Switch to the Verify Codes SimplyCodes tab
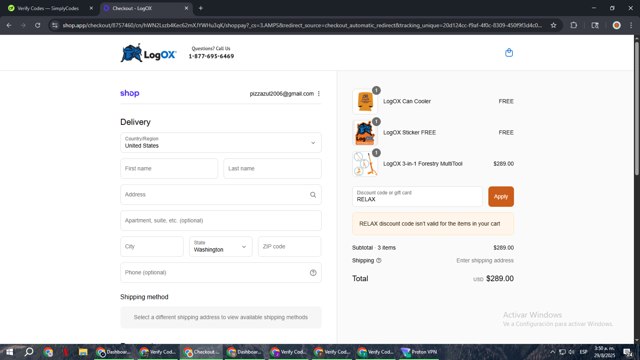Viewport: 640px width, 360px height. (50, 8)
